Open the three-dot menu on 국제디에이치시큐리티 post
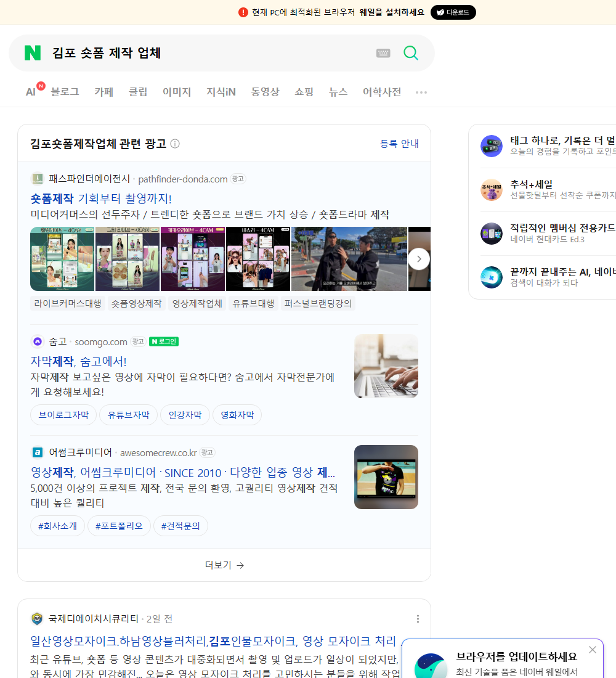616x678 pixels. click(418, 619)
